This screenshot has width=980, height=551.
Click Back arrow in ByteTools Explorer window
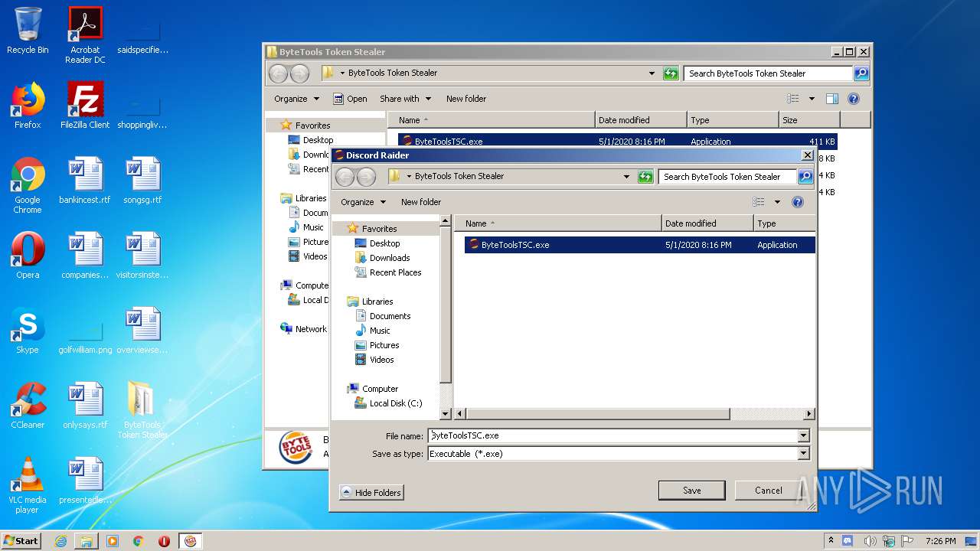point(278,73)
